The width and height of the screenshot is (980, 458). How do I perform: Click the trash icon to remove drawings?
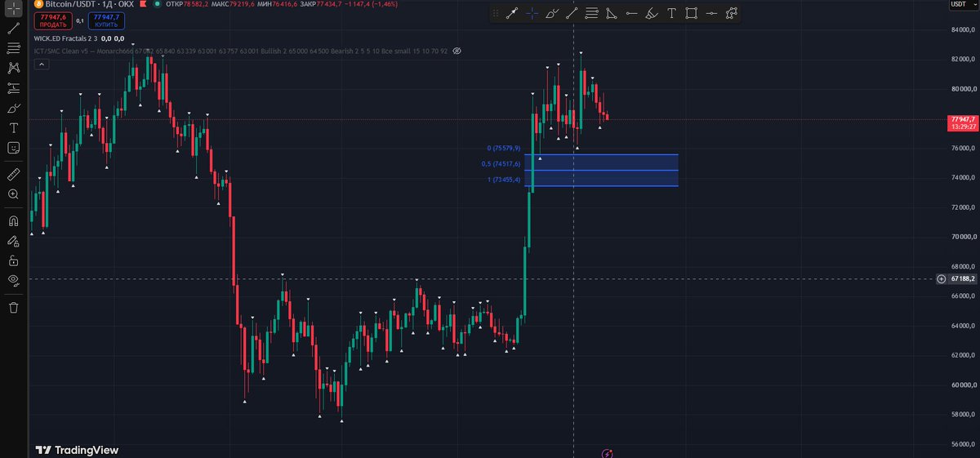[x=13, y=307]
